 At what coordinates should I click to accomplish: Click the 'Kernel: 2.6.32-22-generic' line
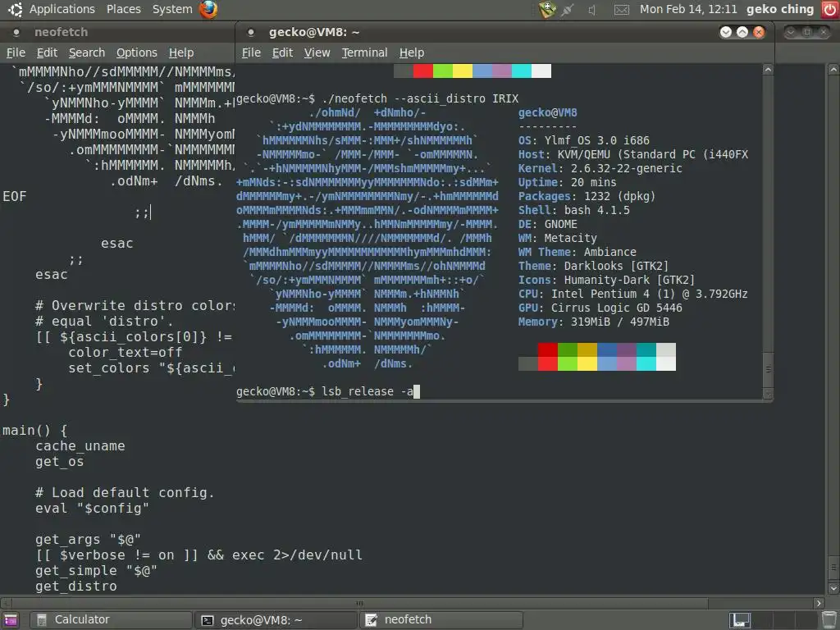[x=600, y=168]
